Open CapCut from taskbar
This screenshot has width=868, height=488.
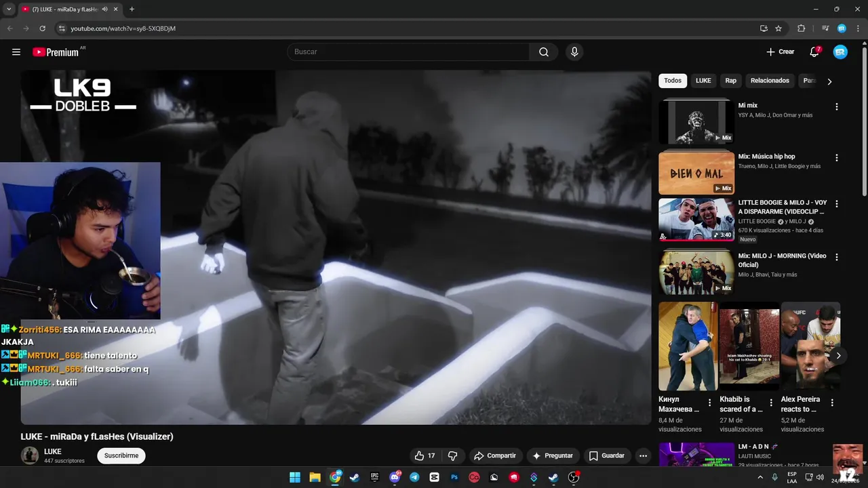[434, 477]
